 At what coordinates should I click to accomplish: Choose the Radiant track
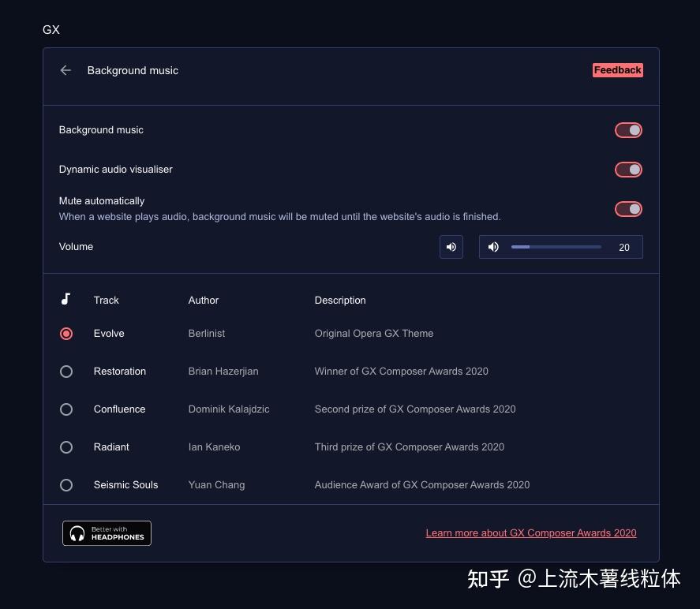[x=66, y=446]
